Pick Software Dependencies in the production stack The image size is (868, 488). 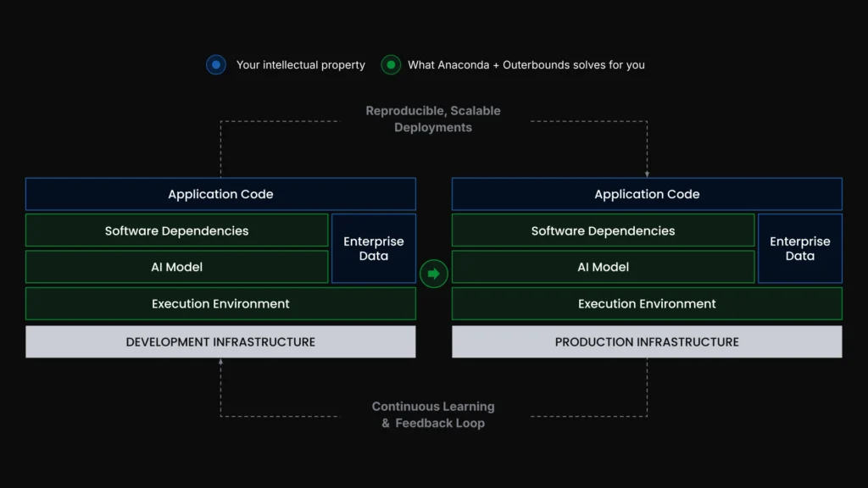pos(603,230)
